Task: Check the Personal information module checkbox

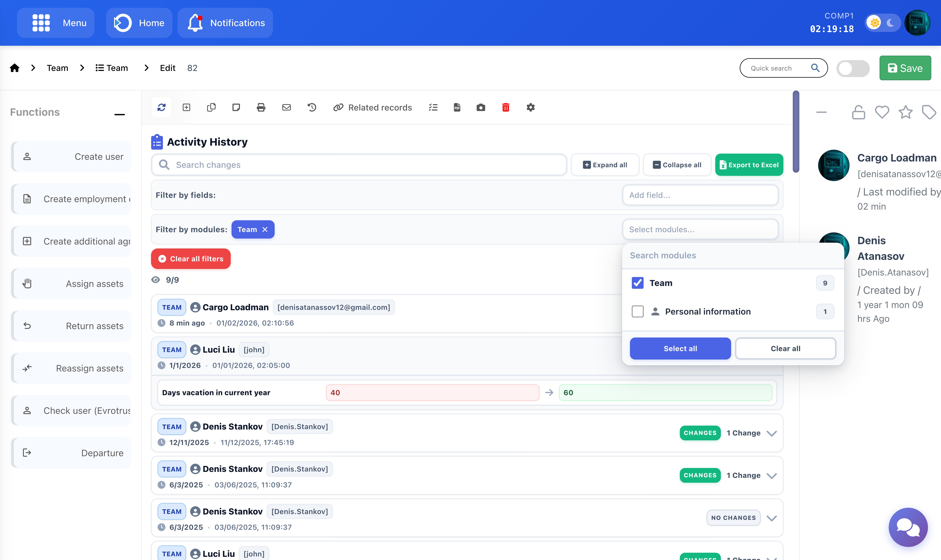Action: tap(638, 312)
